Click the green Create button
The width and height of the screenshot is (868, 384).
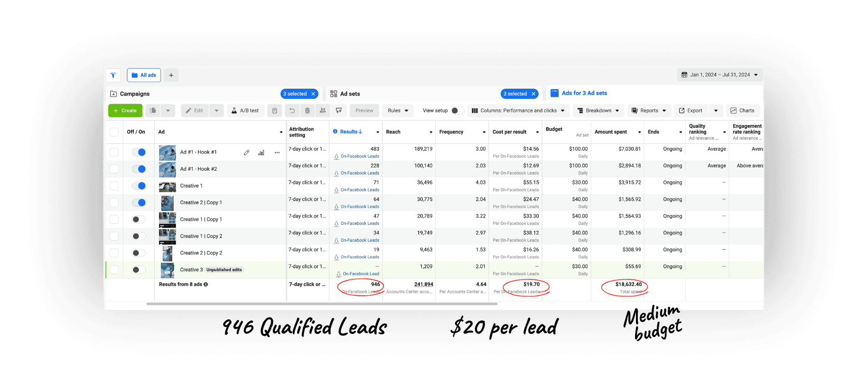pyautogui.click(x=125, y=111)
